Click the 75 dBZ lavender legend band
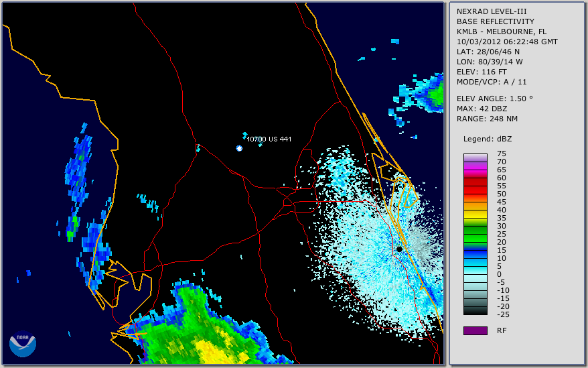 pos(475,158)
